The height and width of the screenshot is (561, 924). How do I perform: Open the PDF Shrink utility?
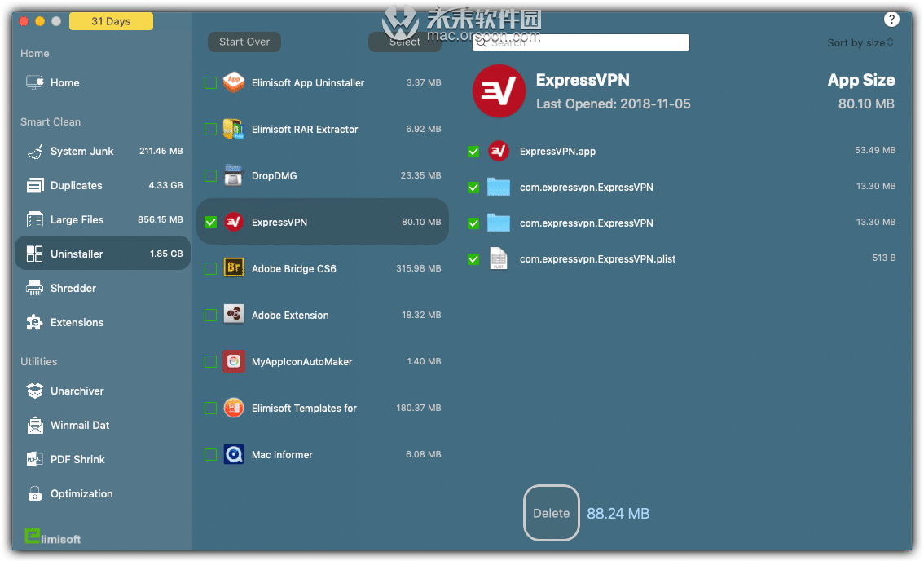click(103, 460)
